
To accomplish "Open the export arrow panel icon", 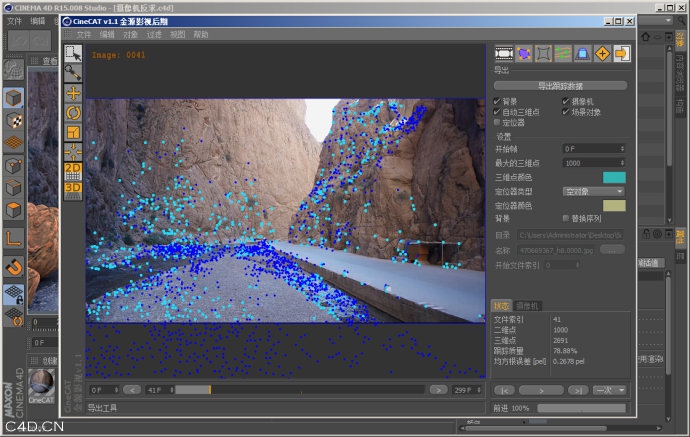I will [622, 54].
